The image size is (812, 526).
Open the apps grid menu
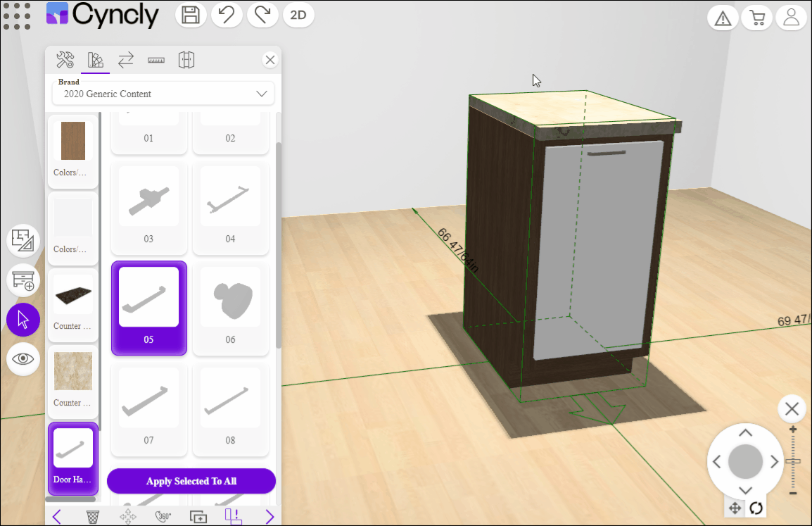click(x=17, y=15)
